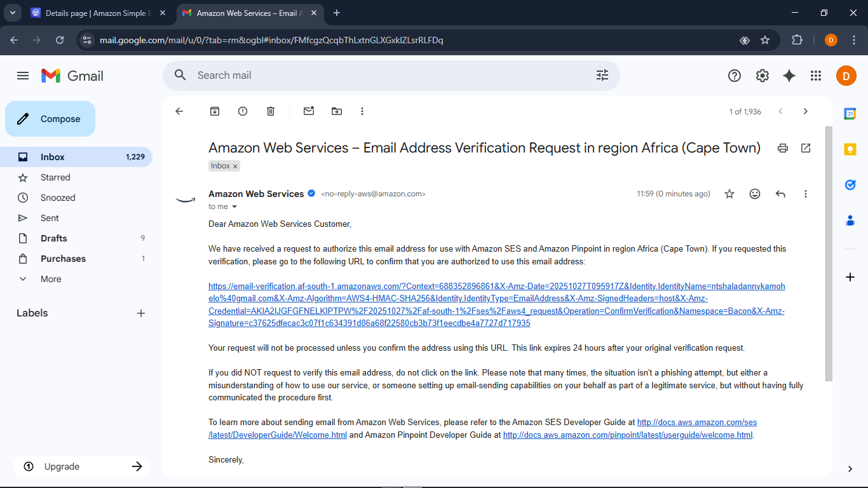Open the search options filter
Viewport: 868px width, 488px height.
(602, 76)
